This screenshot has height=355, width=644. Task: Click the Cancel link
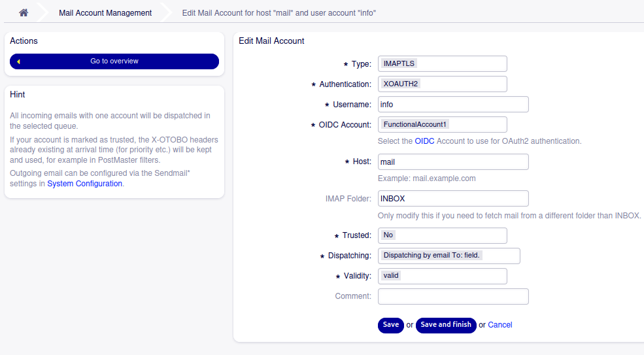[500, 325]
